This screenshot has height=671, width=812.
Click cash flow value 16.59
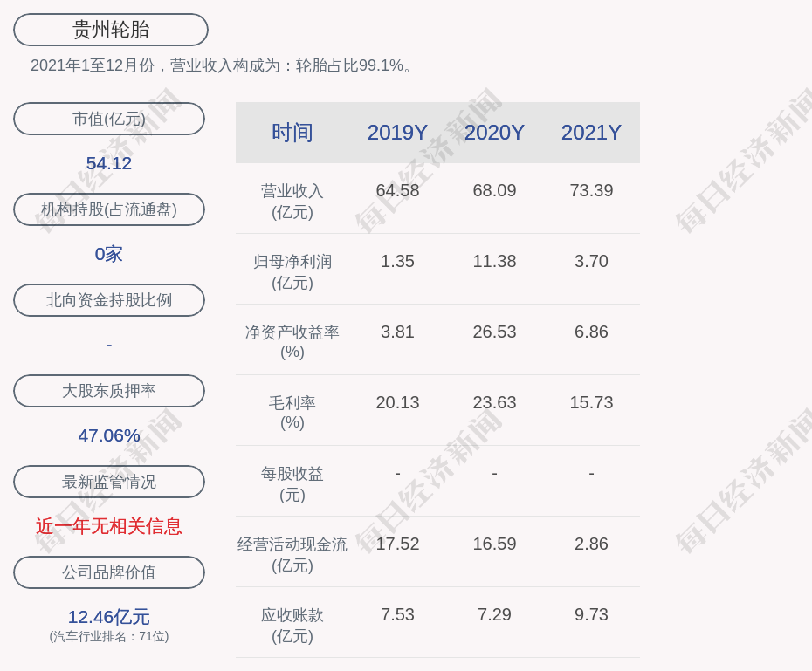[494, 544]
